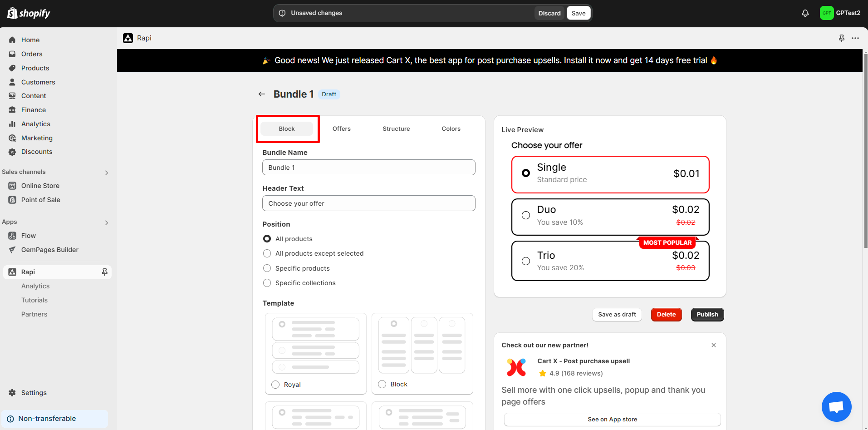Open the notifications bell
The image size is (868, 430).
pos(805,13)
